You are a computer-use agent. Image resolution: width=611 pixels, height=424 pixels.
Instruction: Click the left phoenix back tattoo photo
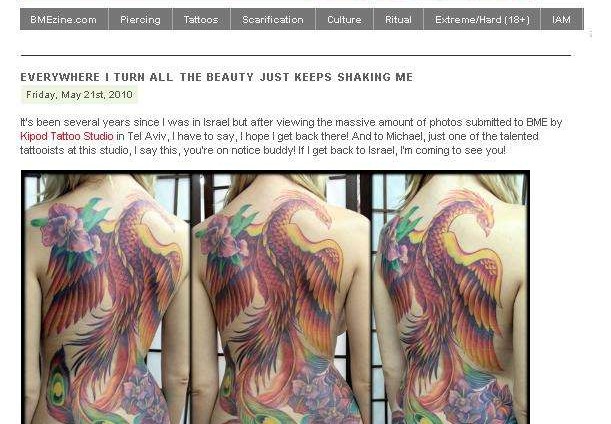[x=108, y=298]
